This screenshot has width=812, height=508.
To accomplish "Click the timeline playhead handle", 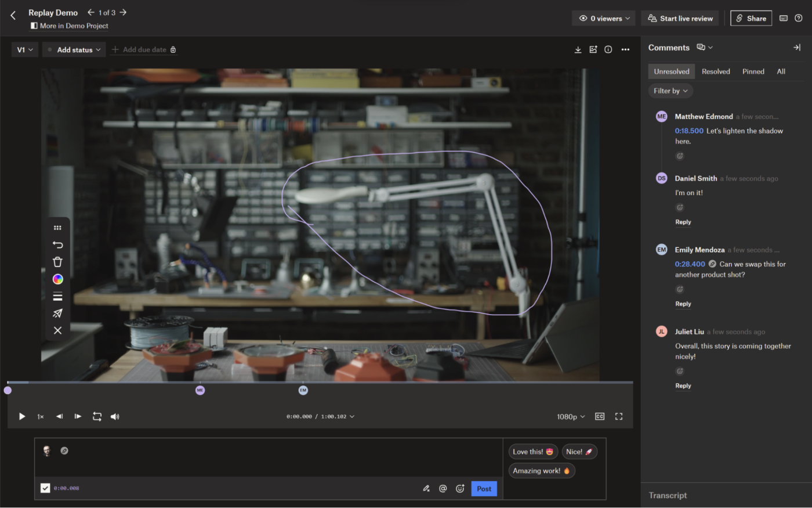I will click(8, 390).
